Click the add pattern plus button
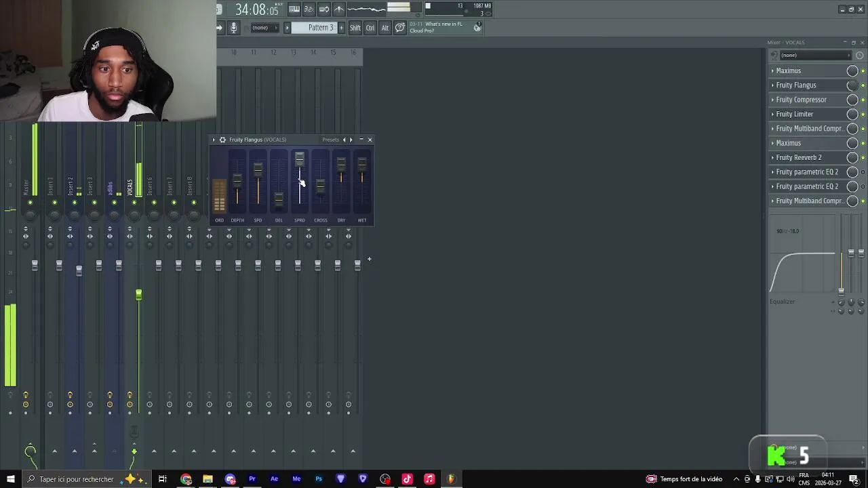The width and height of the screenshot is (868, 488). pos(341,28)
